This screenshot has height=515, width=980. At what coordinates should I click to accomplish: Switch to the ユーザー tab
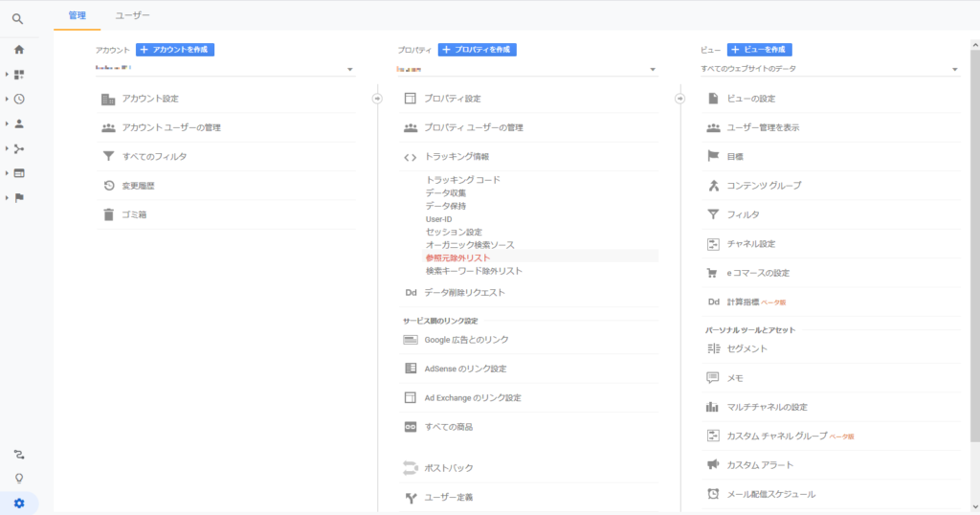[132, 15]
